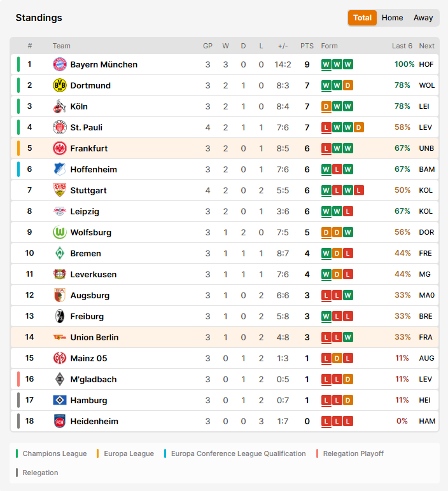Switch standings to the Away tab
Screen dimensions: 448x491
tap(423, 18)
